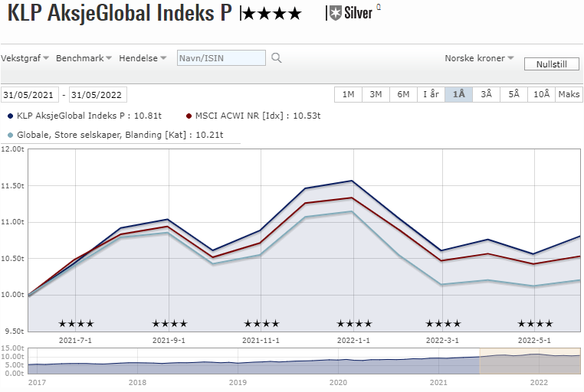Click legend text 'KLP AksjeGlobal Indeks P : 10.81t'
This screenshot has width=584, height=392.
pos(89,116)
